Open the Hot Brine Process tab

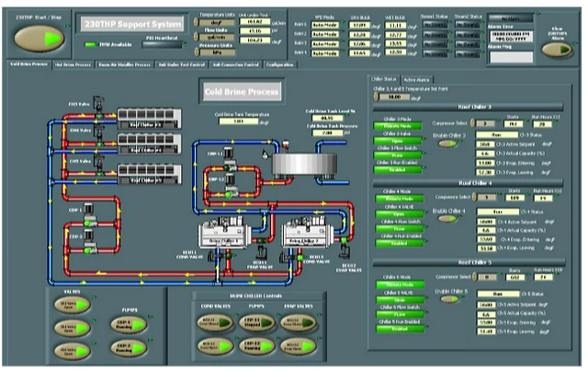point(73,64)
